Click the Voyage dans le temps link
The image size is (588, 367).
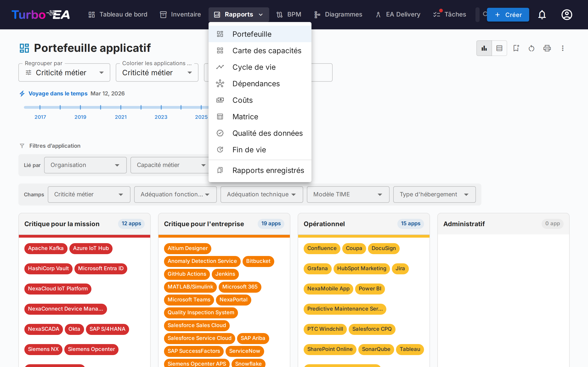58,93
